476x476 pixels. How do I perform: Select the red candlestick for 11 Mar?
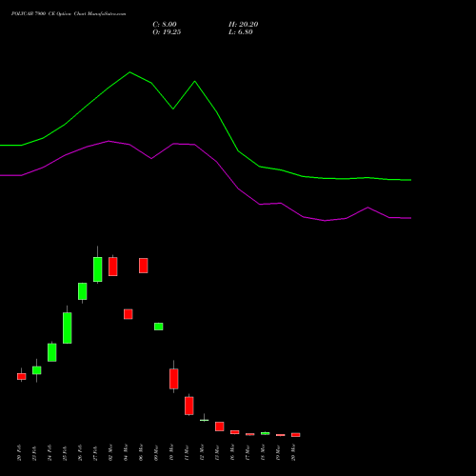click(x=189, y=406)
